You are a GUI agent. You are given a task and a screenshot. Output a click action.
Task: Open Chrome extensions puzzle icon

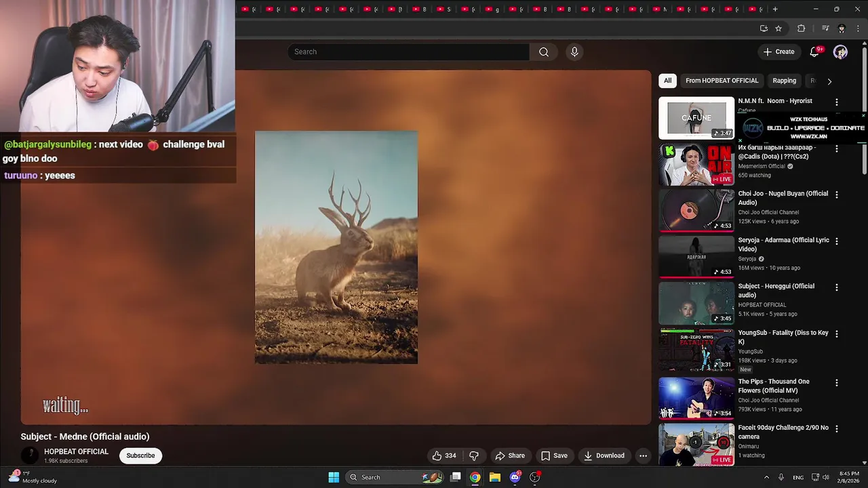pyautogui.click(x=801, y=28)
